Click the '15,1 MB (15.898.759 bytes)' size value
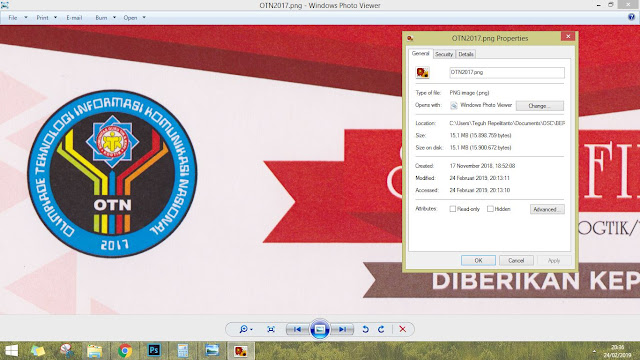 tap(480, 136)
